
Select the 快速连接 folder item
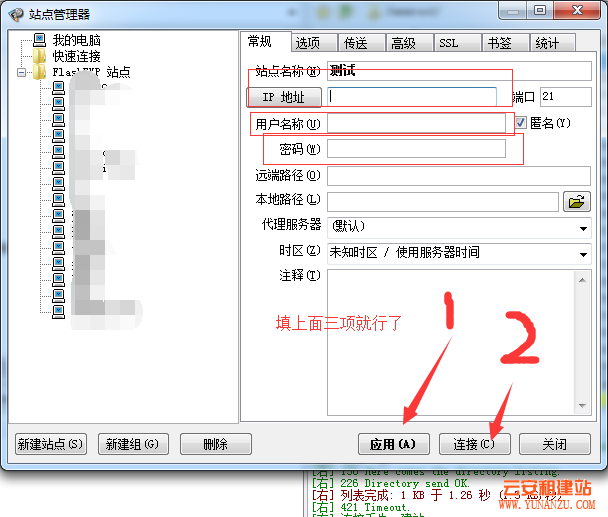click(x=76, y=56)
